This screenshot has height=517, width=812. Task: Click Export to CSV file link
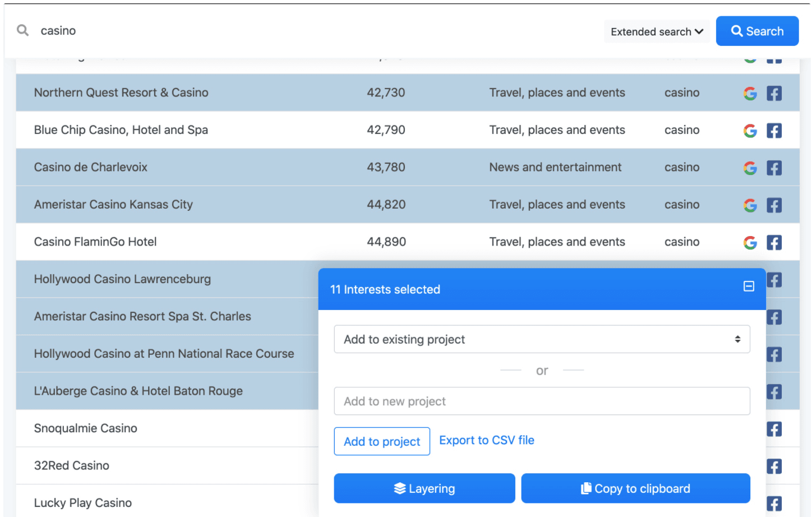(x=487, y=440)
